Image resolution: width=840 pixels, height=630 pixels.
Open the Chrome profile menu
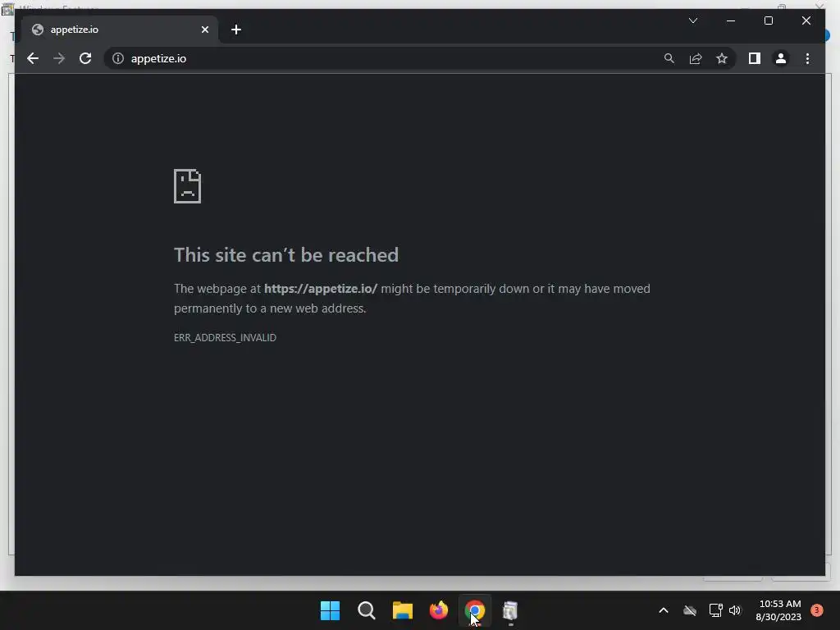pos(781,58)
